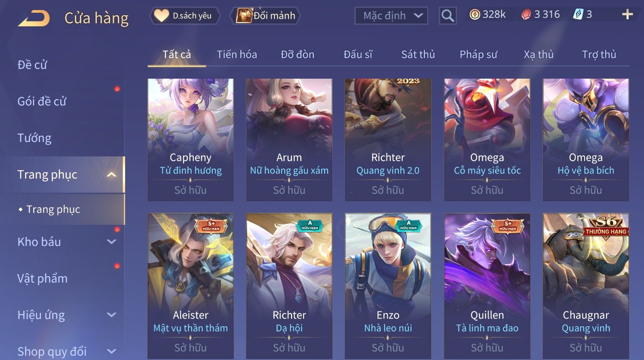The height and width of the screenshot is (360, 644).
Task: Click the plus icon to add currency
Action: [627, 15]
